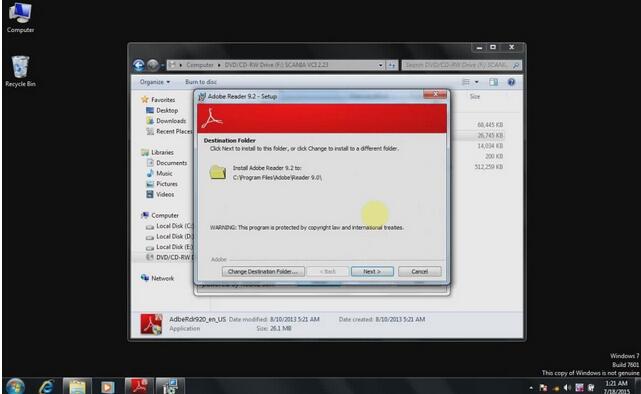Image resolution: width=641 pixels, height=394 pixels.
Task: Toggle the preview pane icon
Action: point(493,82)
